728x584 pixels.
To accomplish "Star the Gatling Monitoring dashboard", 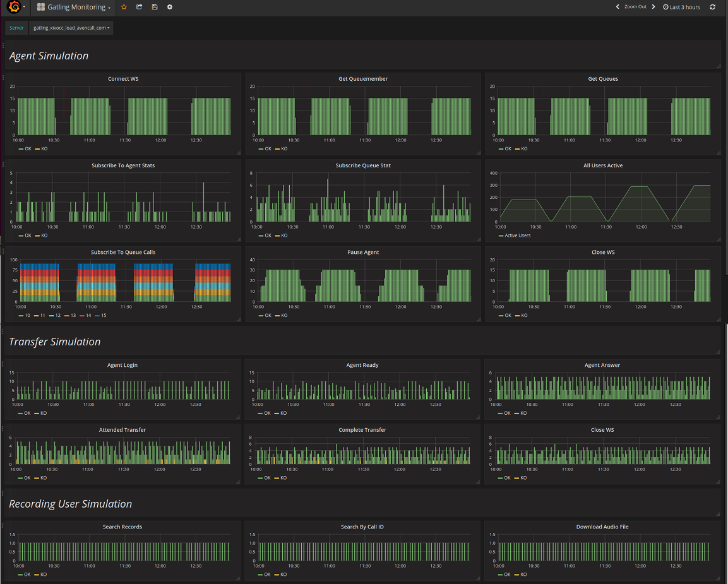I will click(x=124, y=7).
